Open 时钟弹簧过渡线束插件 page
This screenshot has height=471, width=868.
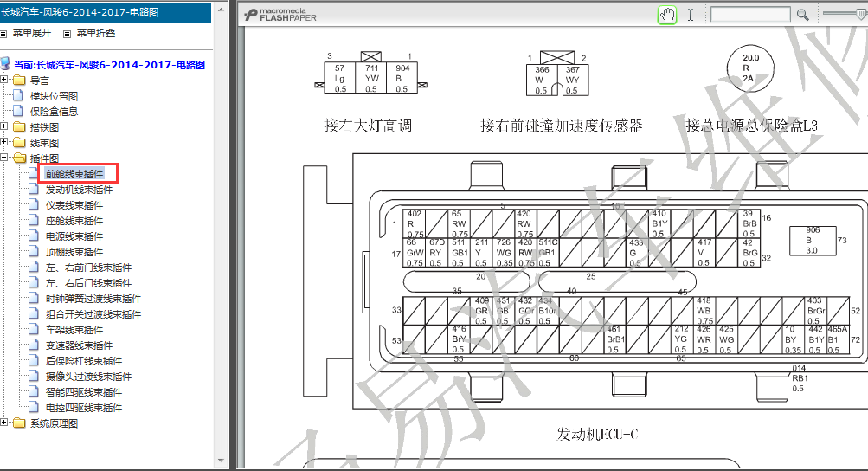tap(93, 299)
